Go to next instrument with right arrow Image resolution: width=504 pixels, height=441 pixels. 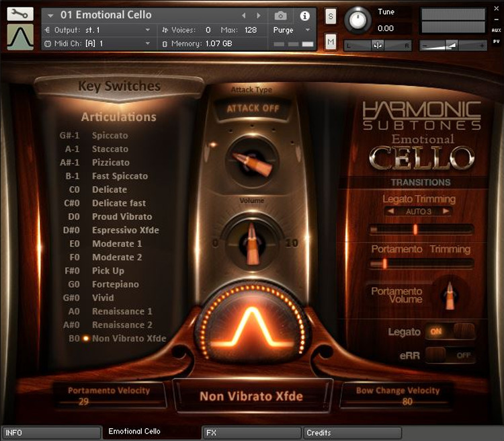[x=259, y=15]
